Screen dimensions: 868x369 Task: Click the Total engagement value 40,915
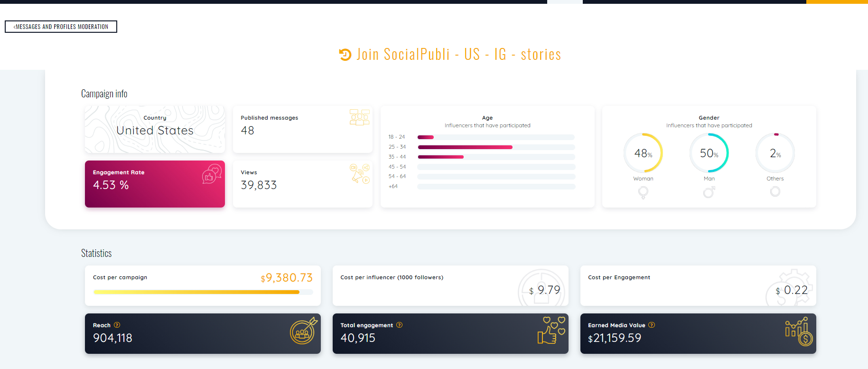pos(358,338)
